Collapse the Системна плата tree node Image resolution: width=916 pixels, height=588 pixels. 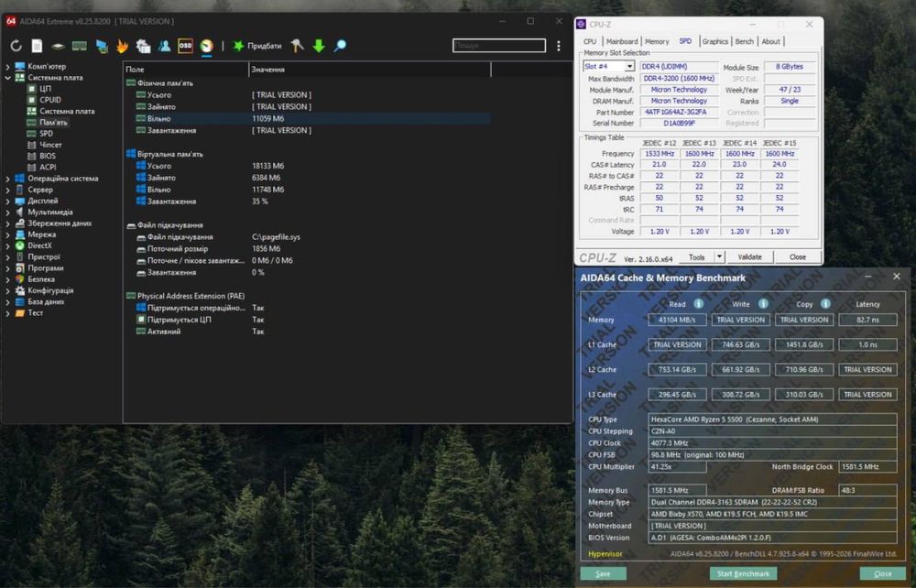[x=7, y=78]
